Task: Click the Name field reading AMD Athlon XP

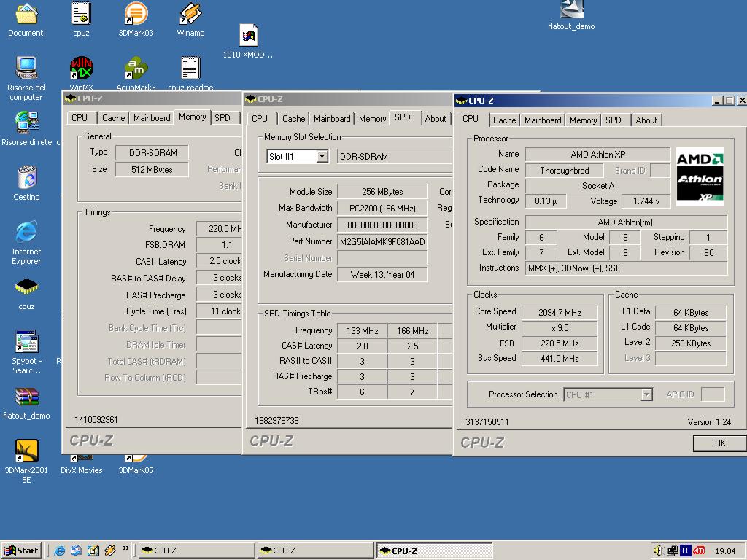Action: pyautogui.click(x=597, y=155)
